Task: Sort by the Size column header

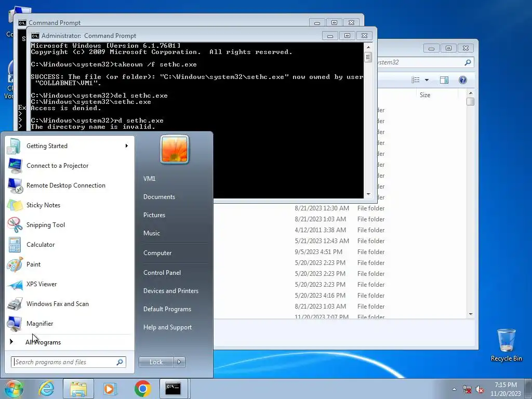Action: (x=437, y=95)
